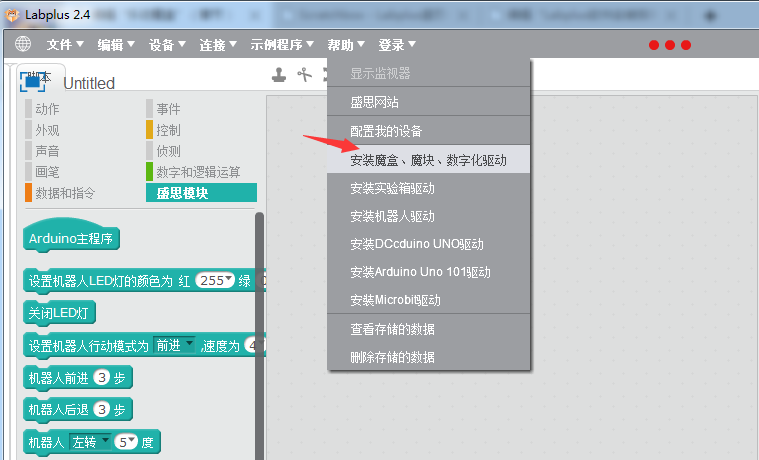Select the 画笔 block category
This screenshot has height=460, width=759.
43,172
